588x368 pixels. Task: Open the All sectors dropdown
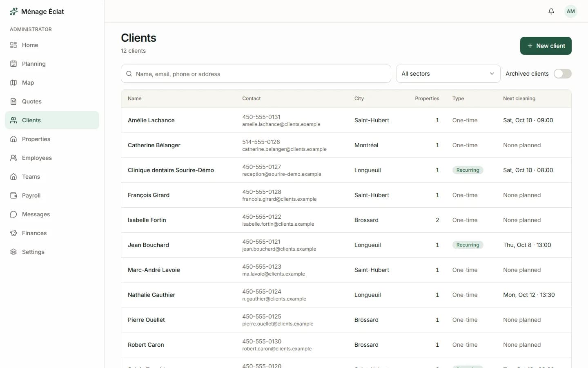[x=448, y=74]
